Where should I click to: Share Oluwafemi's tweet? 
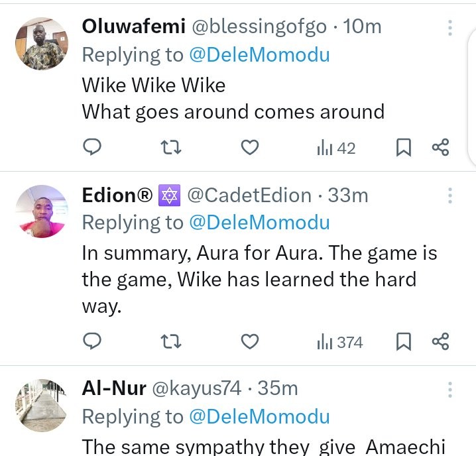[440, 147]
